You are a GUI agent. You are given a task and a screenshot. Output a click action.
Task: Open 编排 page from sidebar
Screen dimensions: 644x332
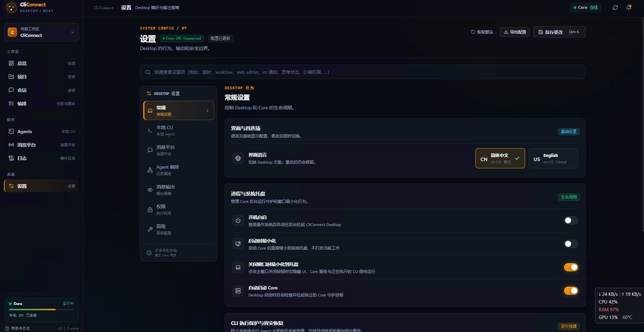point(42,104)
